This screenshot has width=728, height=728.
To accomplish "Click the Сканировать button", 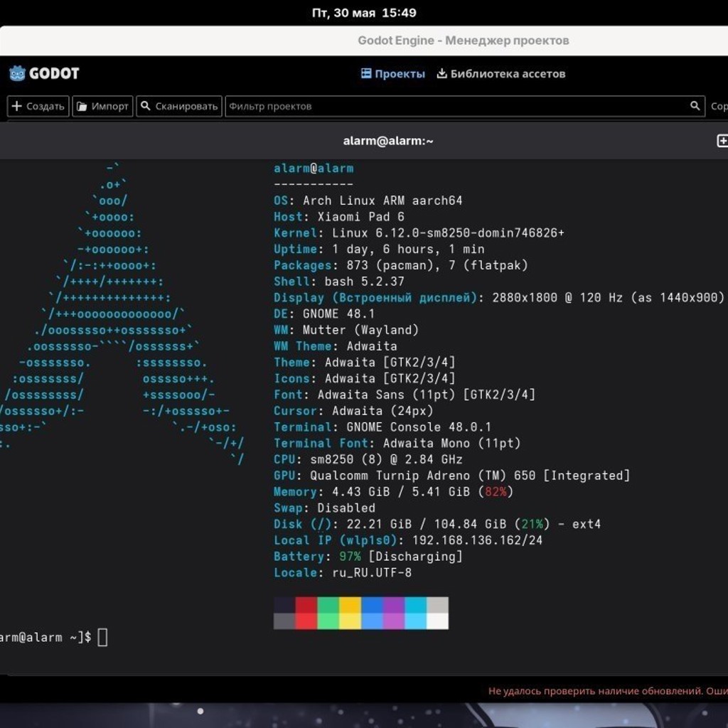I will coord(178,107).
